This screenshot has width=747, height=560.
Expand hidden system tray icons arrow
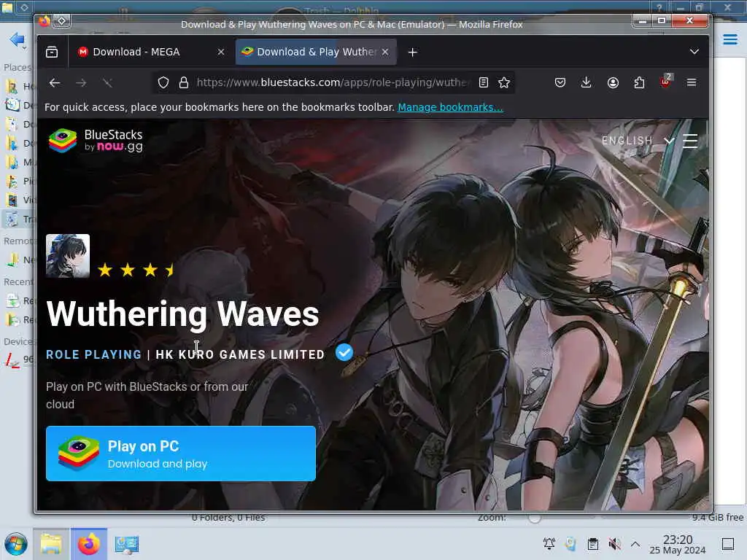click(x=635, y=544)
